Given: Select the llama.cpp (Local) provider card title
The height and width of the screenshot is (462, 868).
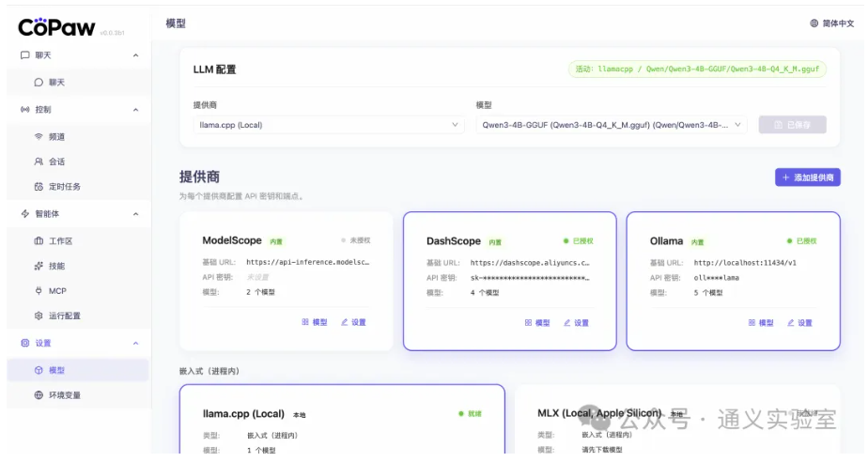Looking at the screenshot, I should (243, 414).
